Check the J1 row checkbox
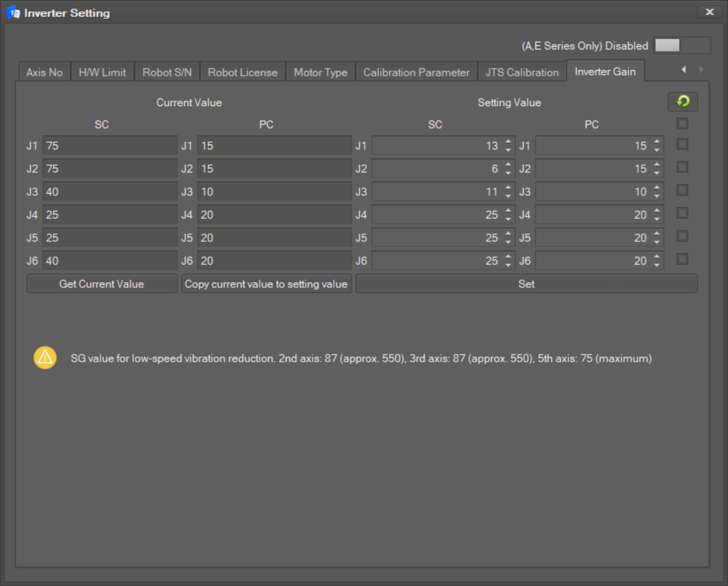The width and height of the screenshot is (728, 586). 682,144
